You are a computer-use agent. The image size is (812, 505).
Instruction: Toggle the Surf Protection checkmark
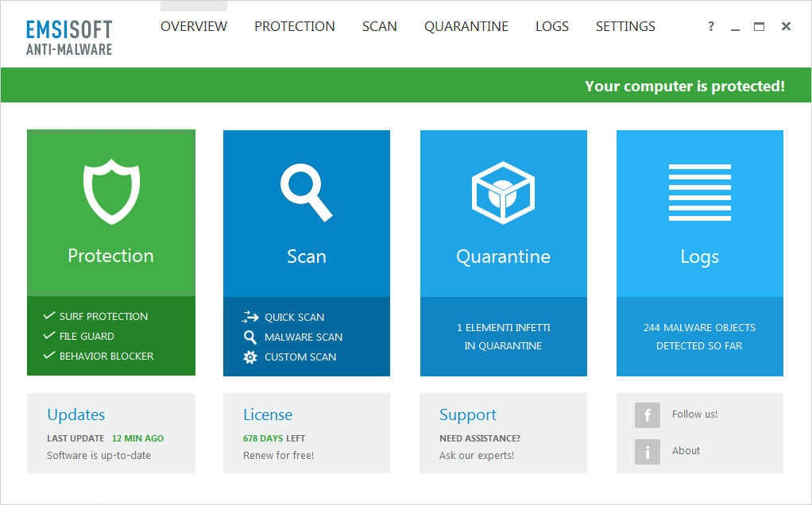(x=49, y=316)
